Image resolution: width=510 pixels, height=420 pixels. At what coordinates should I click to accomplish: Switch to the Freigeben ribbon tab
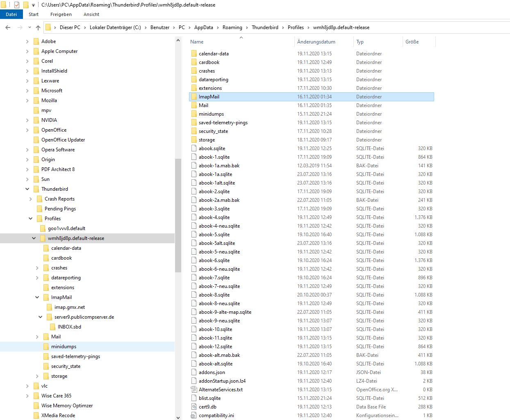(61, 14)
